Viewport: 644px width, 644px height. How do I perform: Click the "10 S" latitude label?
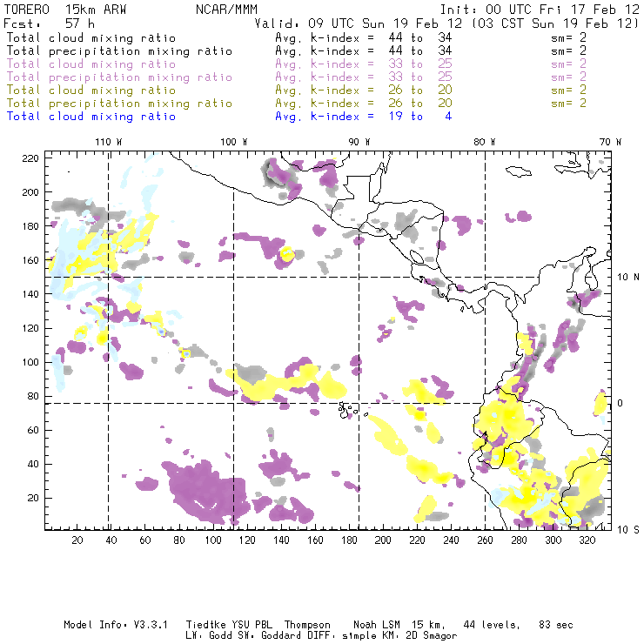pos(628,530)
